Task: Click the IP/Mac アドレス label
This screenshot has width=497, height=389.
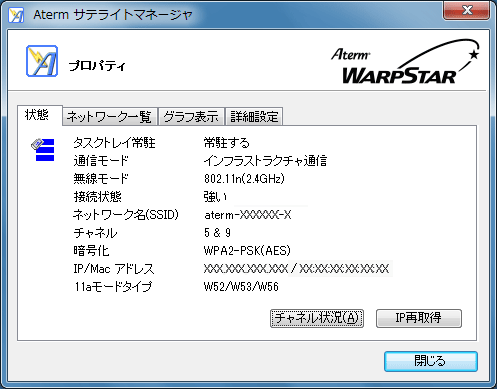Action: (x=114, y=269)
